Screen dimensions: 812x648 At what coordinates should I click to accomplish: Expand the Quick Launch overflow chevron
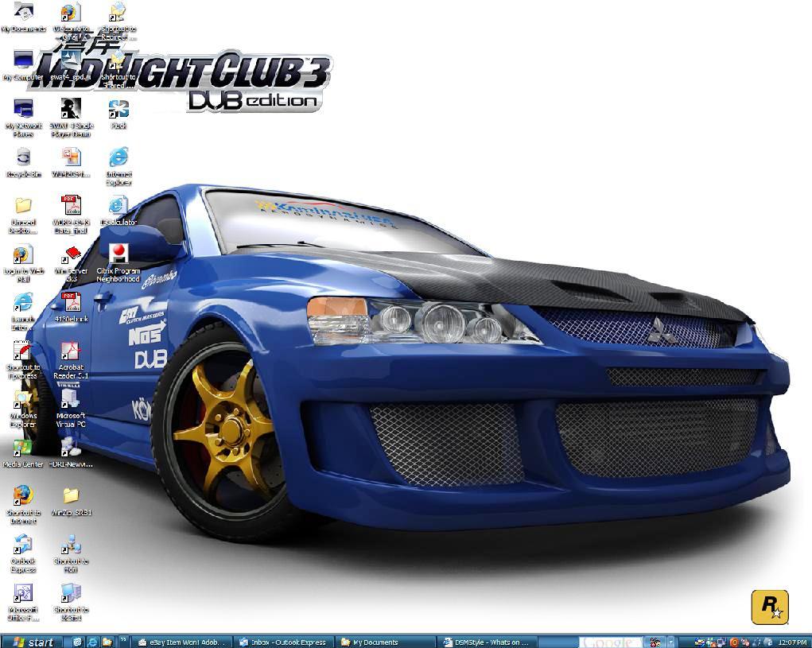122,642
